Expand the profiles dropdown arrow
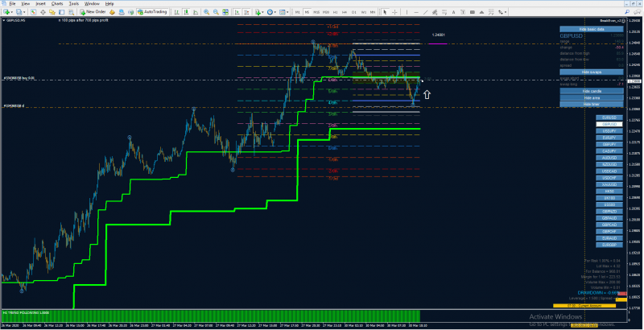Image resolution: width=644 pixels, height=330 pixels. point(24,12)
